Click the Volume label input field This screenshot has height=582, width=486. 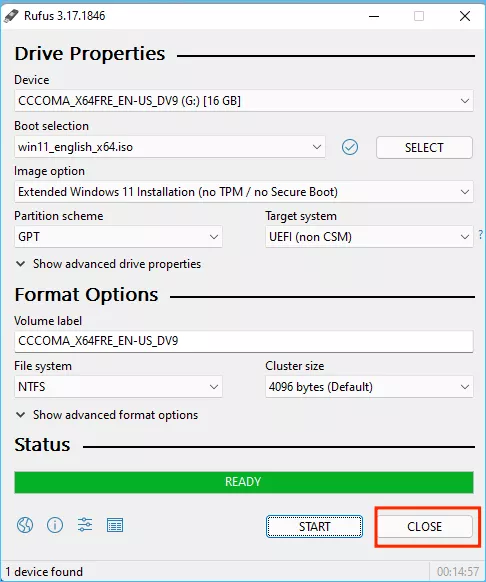pyautogui.click(x=244, y=341)
